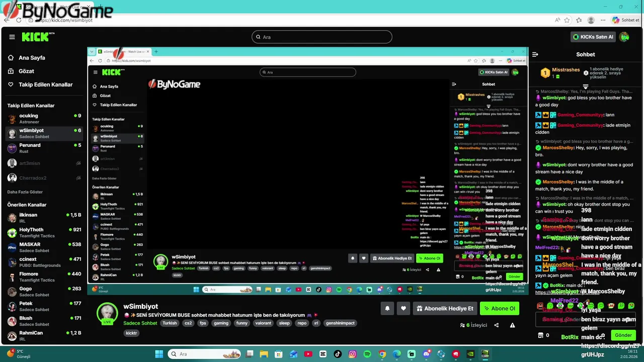644x362 pixels.
Task: Insert the red angry emote
Action: coord(540,306)
